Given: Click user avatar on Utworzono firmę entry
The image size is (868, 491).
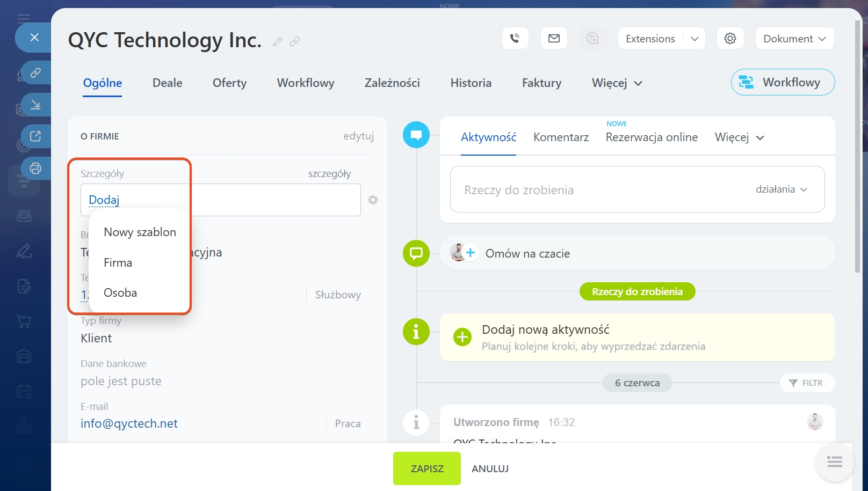Looking at the screenshot, I should [x=815, y=422].
